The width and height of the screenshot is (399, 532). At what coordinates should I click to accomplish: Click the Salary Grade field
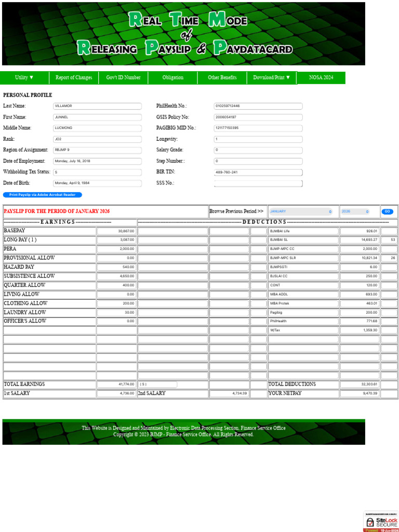(258, 150)
